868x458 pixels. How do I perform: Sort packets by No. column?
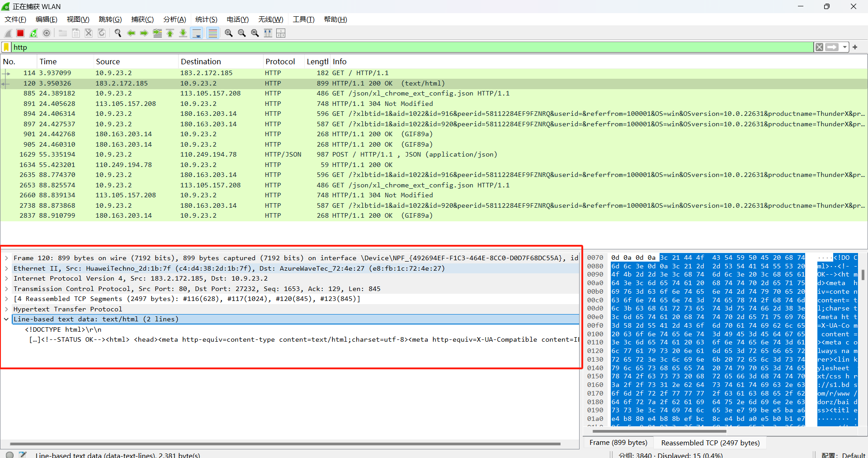point(19,62)
